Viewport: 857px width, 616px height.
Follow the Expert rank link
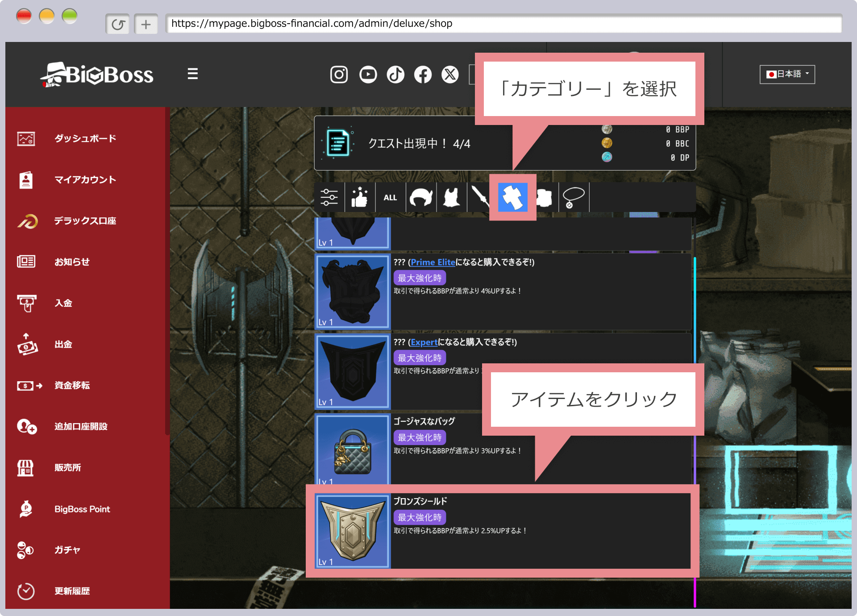coord(424,342)
